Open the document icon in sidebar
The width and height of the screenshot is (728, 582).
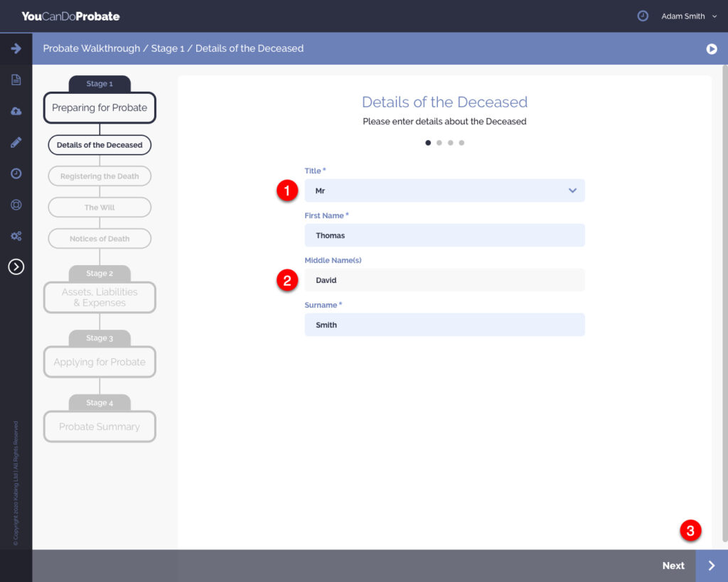(16, 80)
